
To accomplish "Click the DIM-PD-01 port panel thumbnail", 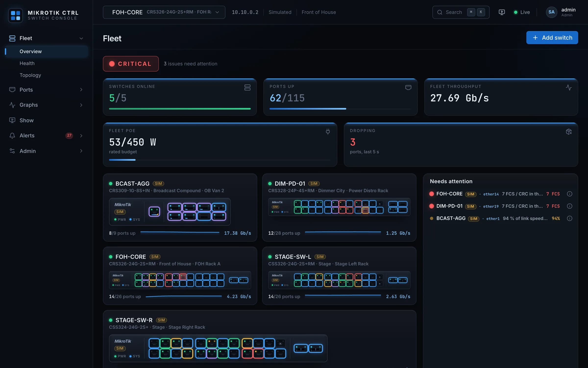I will click(339, 207).
